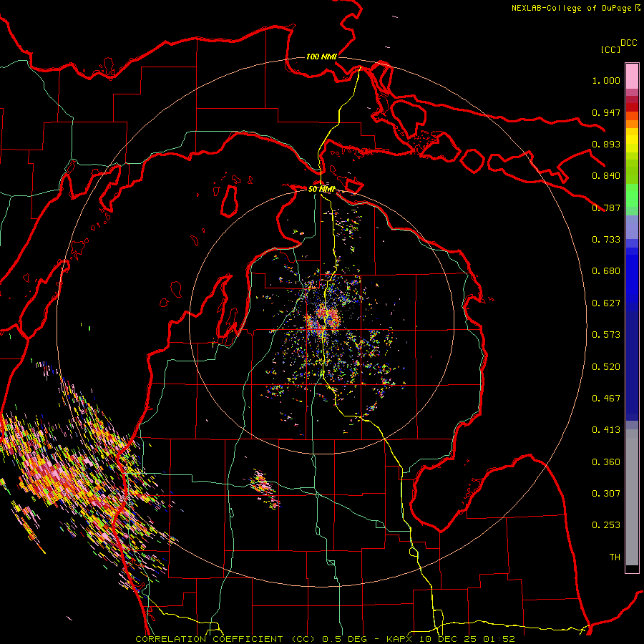The width and height of the screenshot is (644, 644).
Task: Click the 50 NMI range ring label
Action: [x=321, y=189]
